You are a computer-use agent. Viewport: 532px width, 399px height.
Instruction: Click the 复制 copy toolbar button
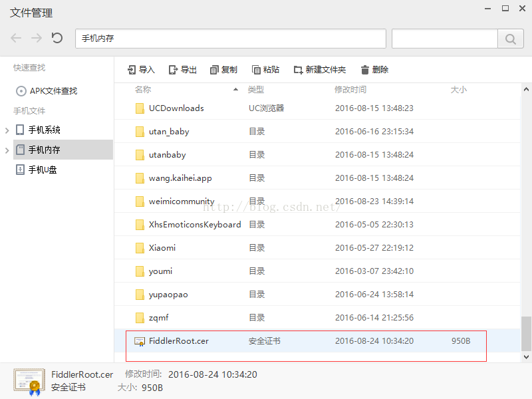click(223, 70)
